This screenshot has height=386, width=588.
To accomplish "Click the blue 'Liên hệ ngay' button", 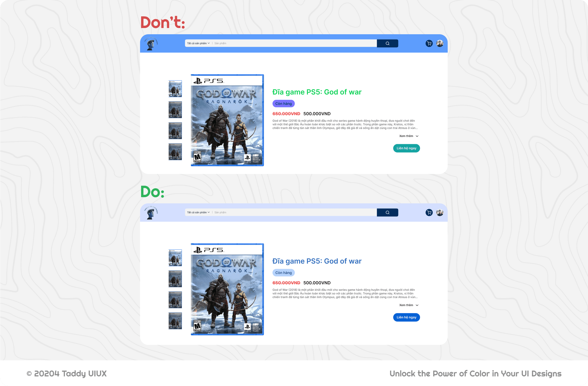I will [x=406, y=317].
